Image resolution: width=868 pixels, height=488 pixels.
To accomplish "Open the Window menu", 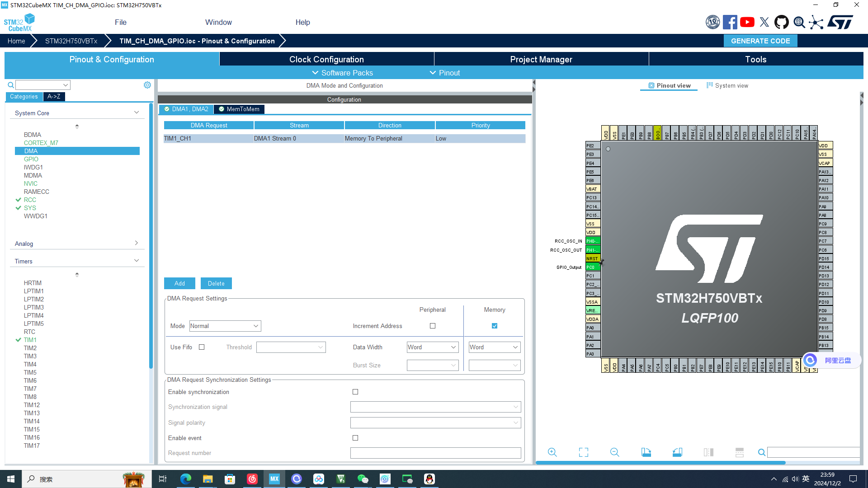I will [218, 22].
